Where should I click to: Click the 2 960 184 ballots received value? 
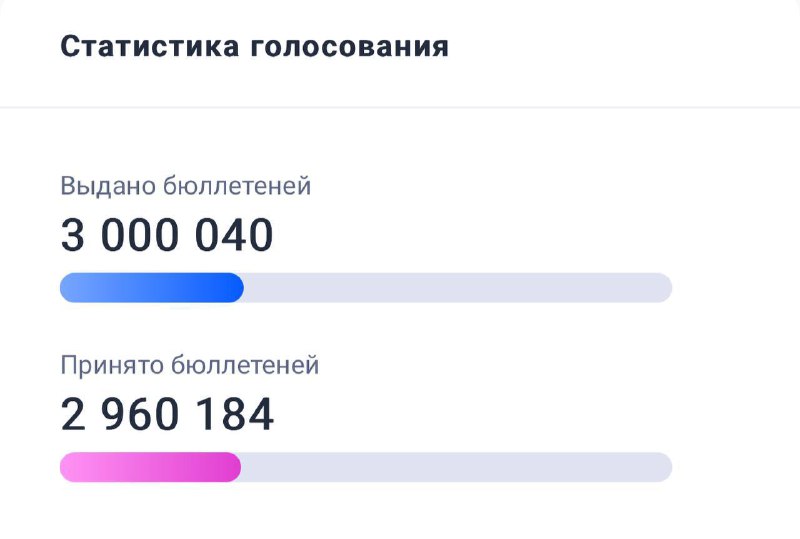tap(167, 414)
